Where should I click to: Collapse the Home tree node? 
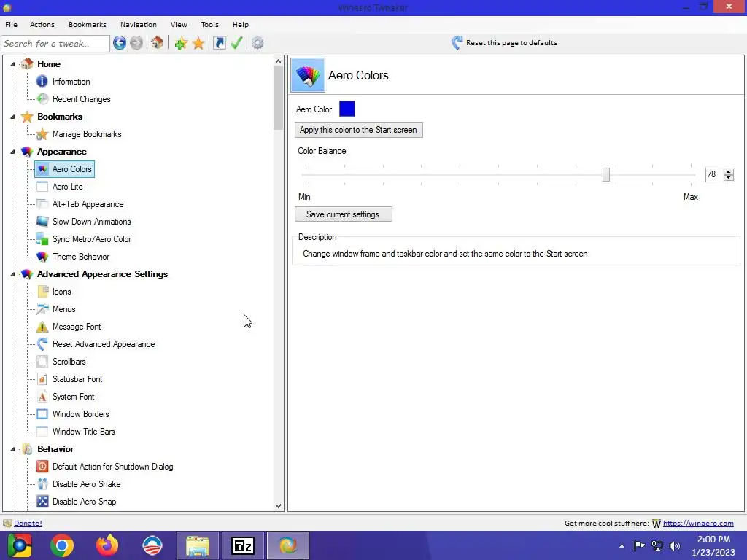(13, 64)
